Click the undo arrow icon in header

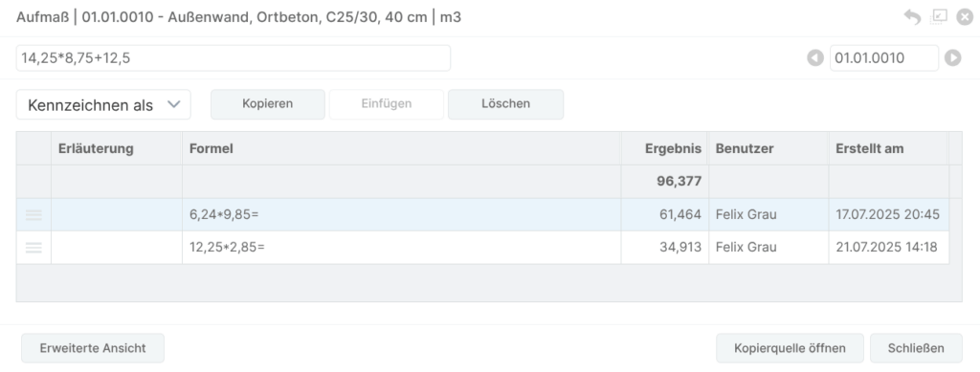(912, 17)
